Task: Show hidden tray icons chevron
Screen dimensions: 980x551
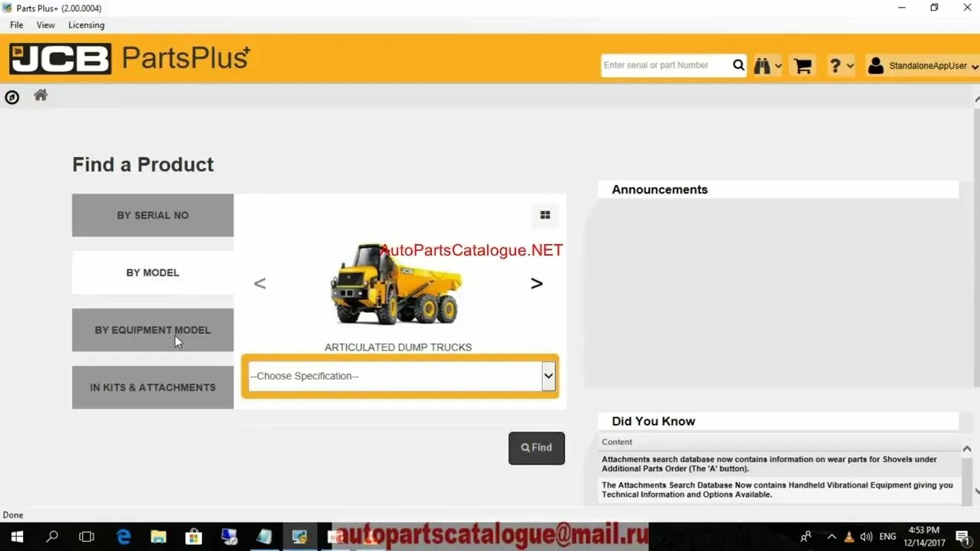Action: (831, 537)
